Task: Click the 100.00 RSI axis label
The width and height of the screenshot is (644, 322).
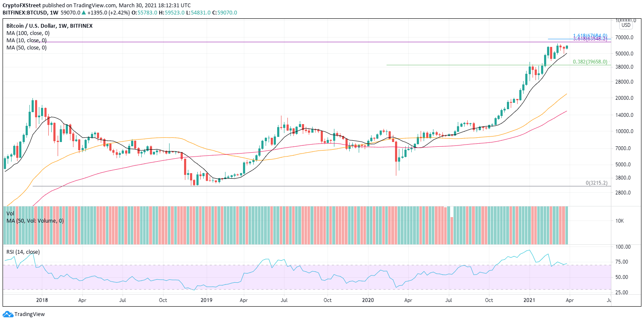Action: [623, 247]
